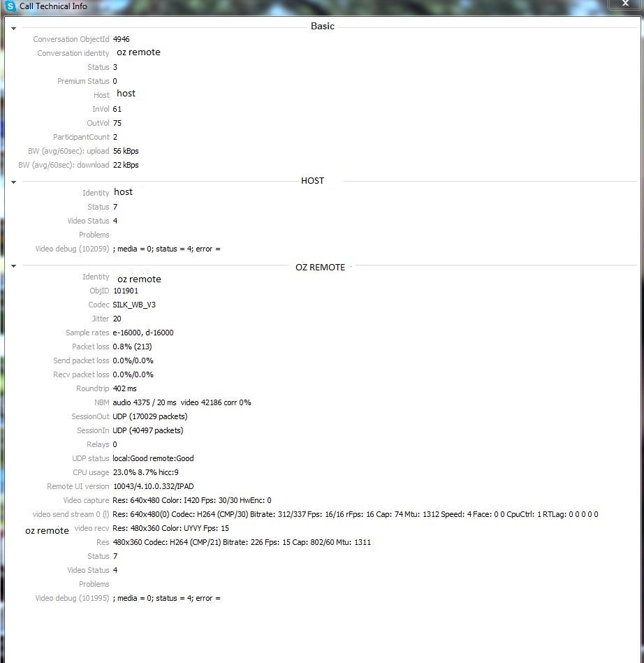Click the Skype icon in title bar
Viewport: 644px width, 663px height.
click(x=10, y=6)
